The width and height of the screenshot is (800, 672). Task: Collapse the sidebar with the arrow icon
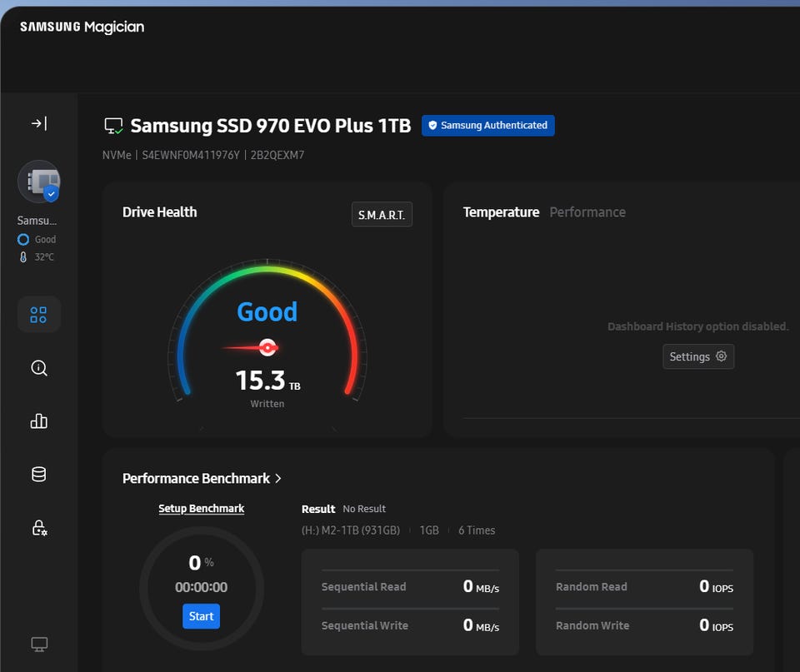(x=38, y=123)
